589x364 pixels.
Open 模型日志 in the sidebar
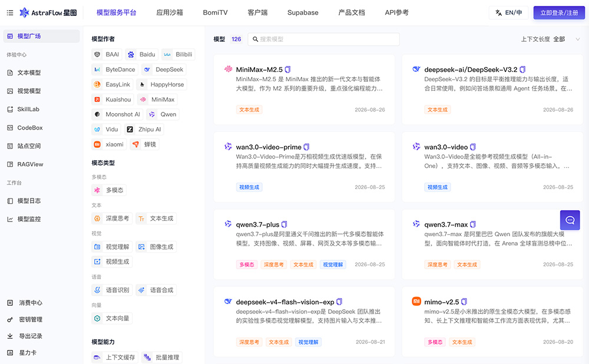41,201
